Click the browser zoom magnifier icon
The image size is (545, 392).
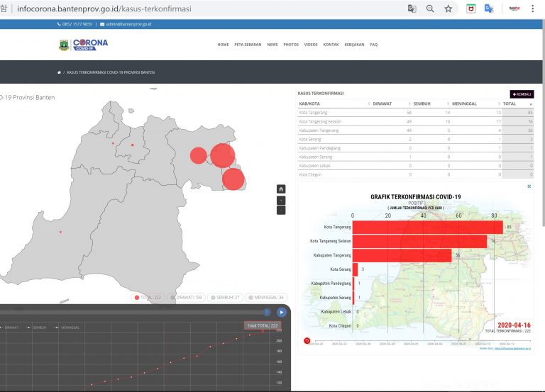(x=430, y=9)
